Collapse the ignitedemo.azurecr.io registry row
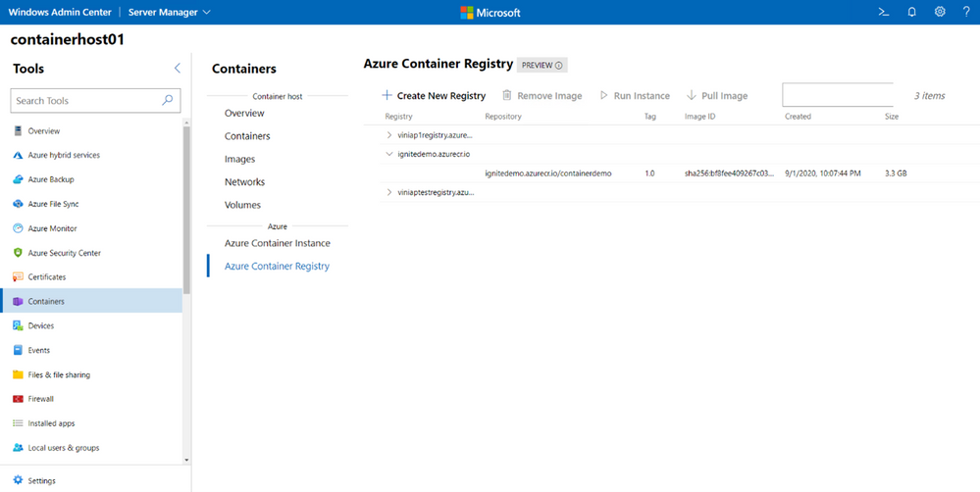 [389, 154]
